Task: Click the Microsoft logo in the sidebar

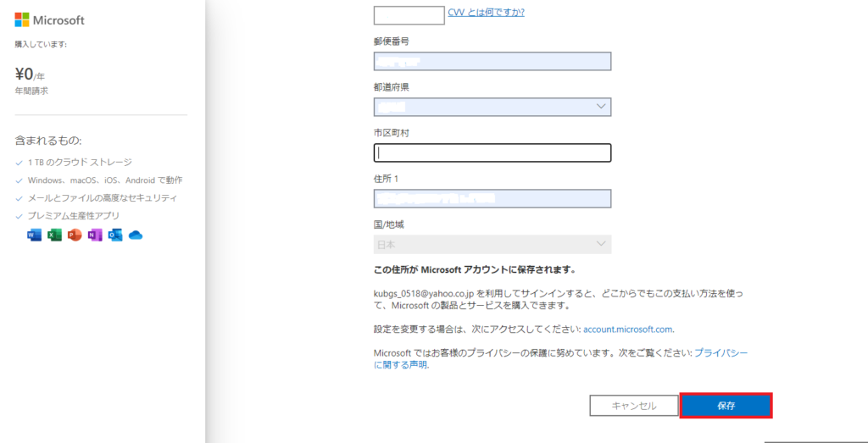Action: pos(49,20)
